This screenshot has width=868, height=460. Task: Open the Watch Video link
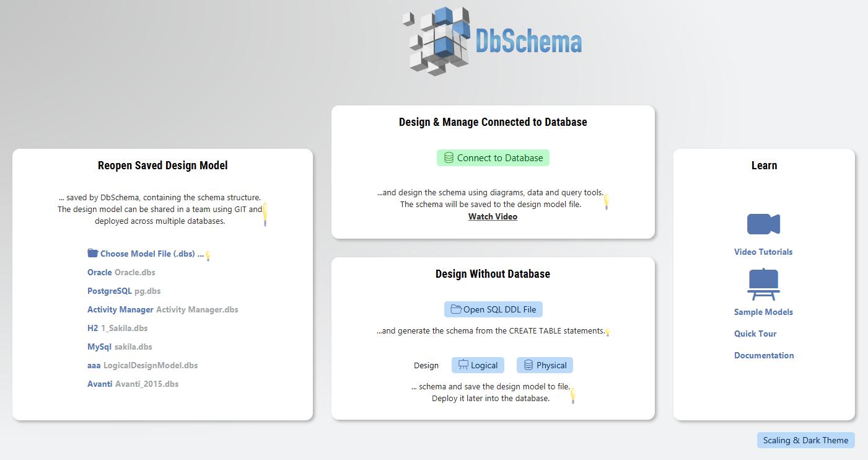click(493, 216)
